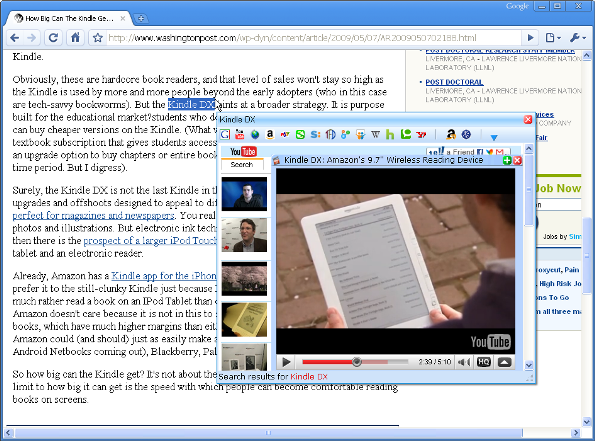Click the browser Forward arrow
This screenshot has height=441, width=595.
click(32, 38)
